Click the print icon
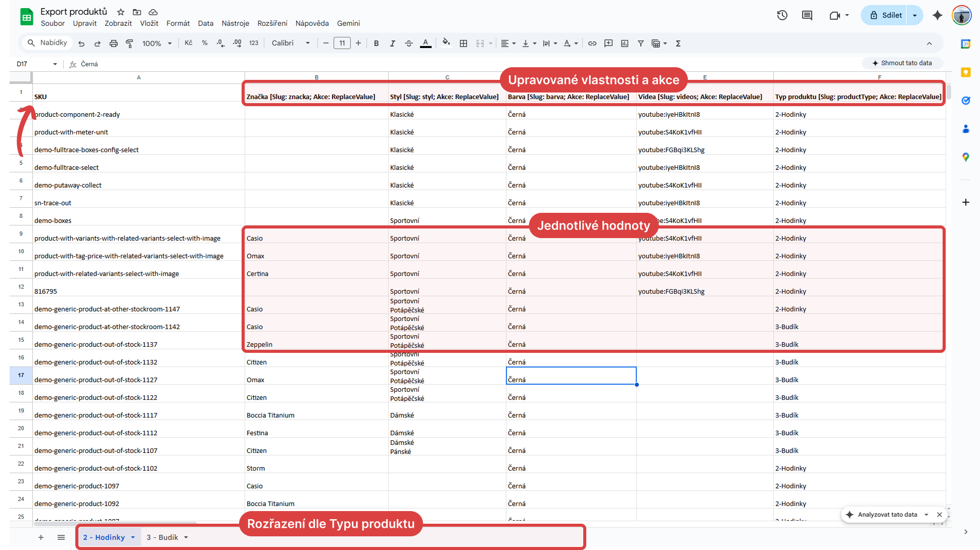This screenshot has width=980, height=550. (114, 43)
